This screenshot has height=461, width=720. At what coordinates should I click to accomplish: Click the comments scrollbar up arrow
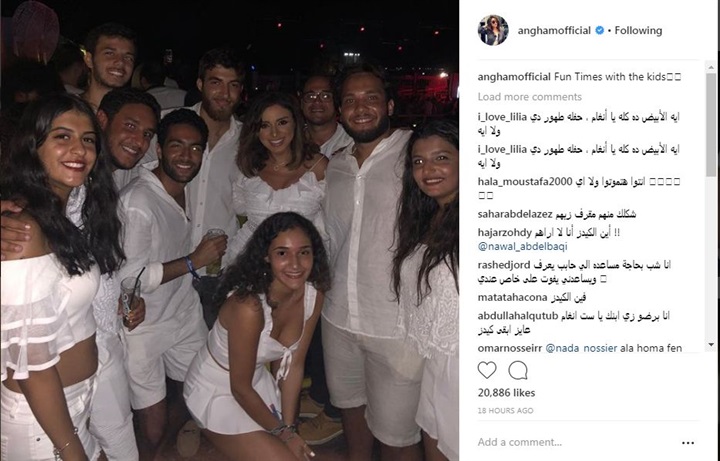(711, 67)
